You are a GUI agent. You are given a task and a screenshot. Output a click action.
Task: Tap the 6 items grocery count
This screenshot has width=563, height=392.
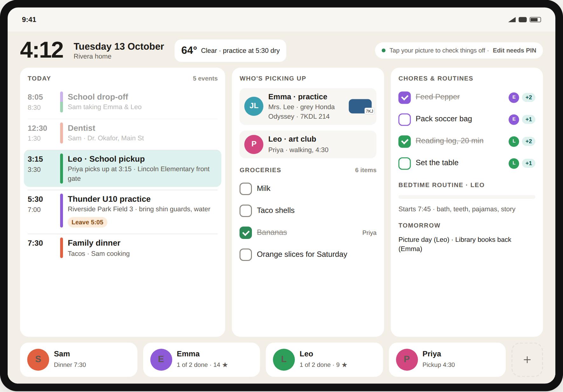point(365,170)
